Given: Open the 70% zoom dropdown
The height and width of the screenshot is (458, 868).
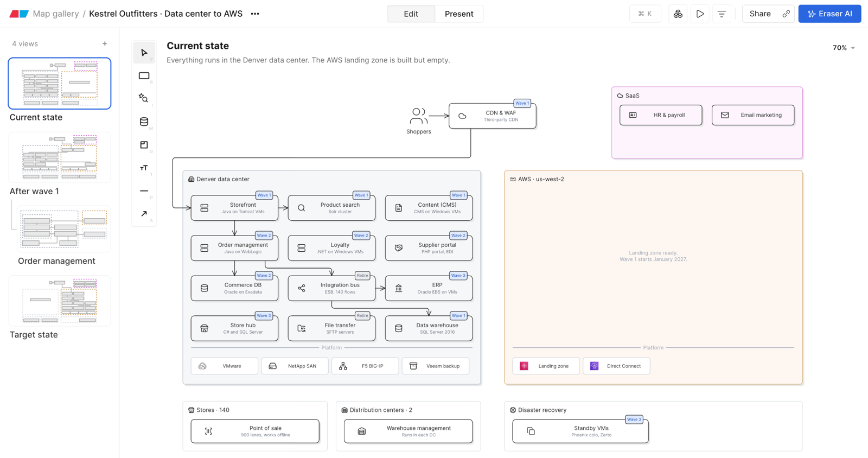Looking at the screenshot, I should [844, 48].
